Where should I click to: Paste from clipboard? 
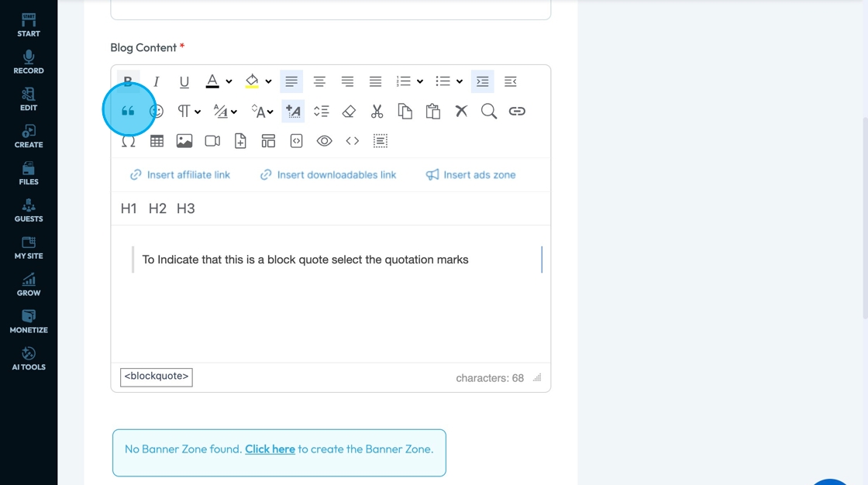click(433, 112)
